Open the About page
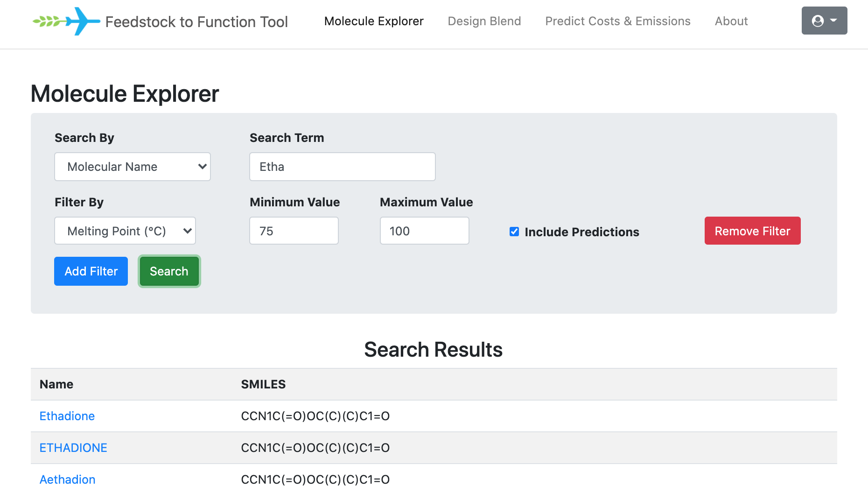The height and width of the screenshot is (493, 868). point(731,21)
